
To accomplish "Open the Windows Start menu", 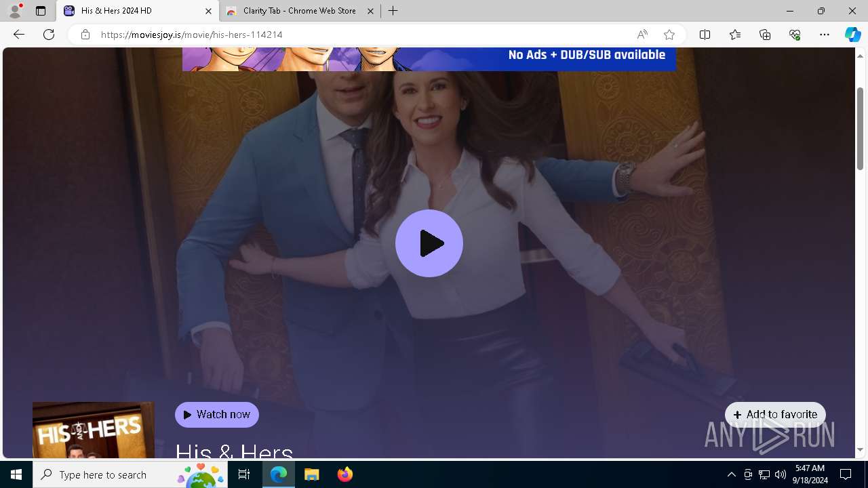I will [16, 474].
